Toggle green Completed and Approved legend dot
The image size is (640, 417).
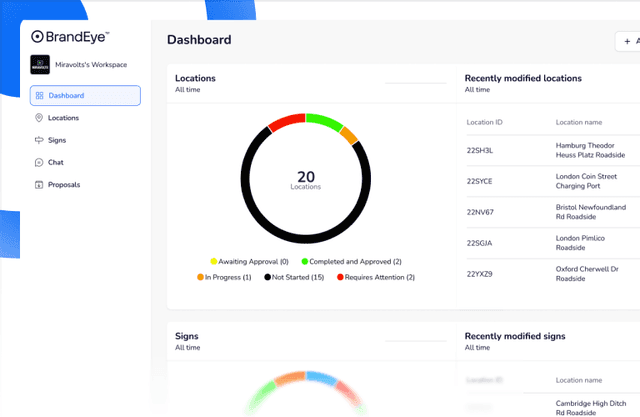[304, 261]
